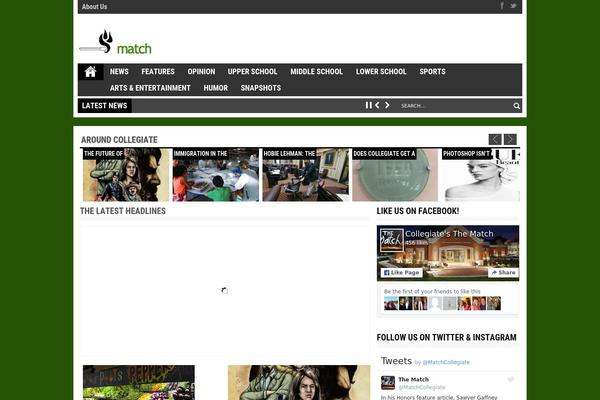Open 'Hobie Lehman: The' article thumbnail
Image resolution: width=600 pixels, height=400 pixels.
[306, 175]
